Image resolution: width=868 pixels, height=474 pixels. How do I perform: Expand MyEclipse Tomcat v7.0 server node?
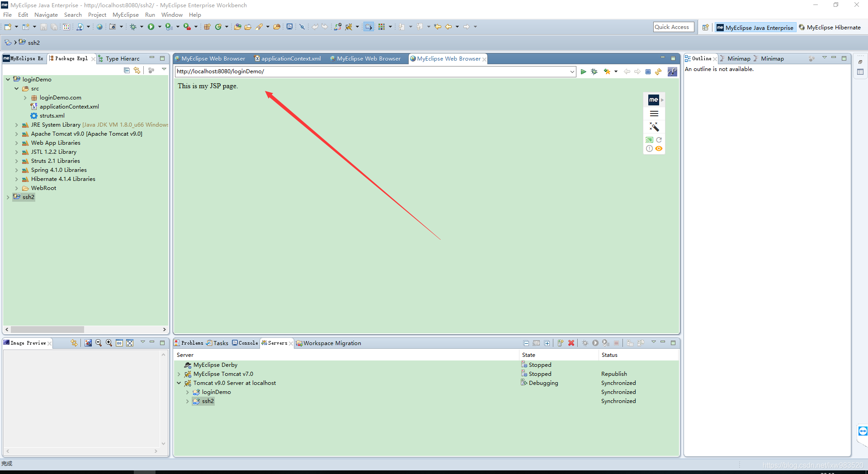tap(179, 374)
